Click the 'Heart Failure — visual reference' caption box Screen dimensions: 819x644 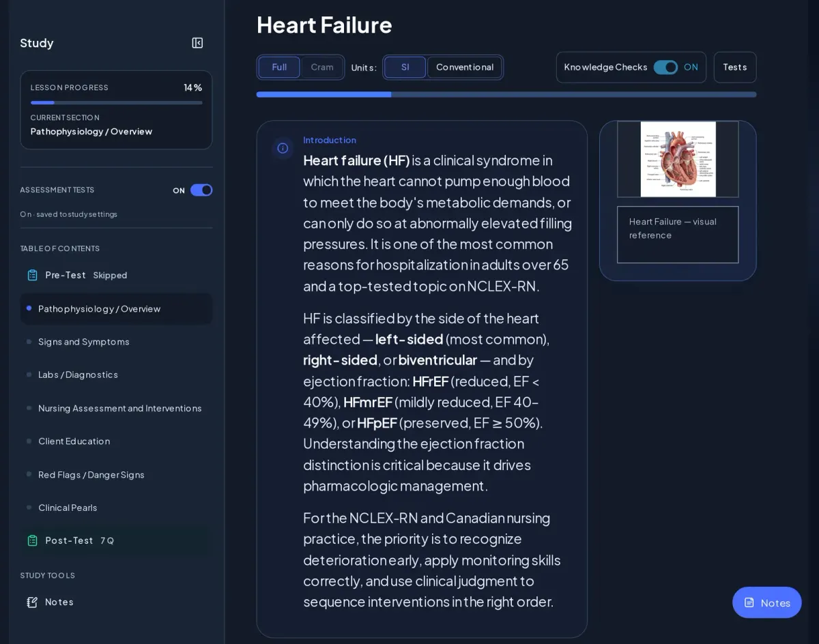click(678, 235)
